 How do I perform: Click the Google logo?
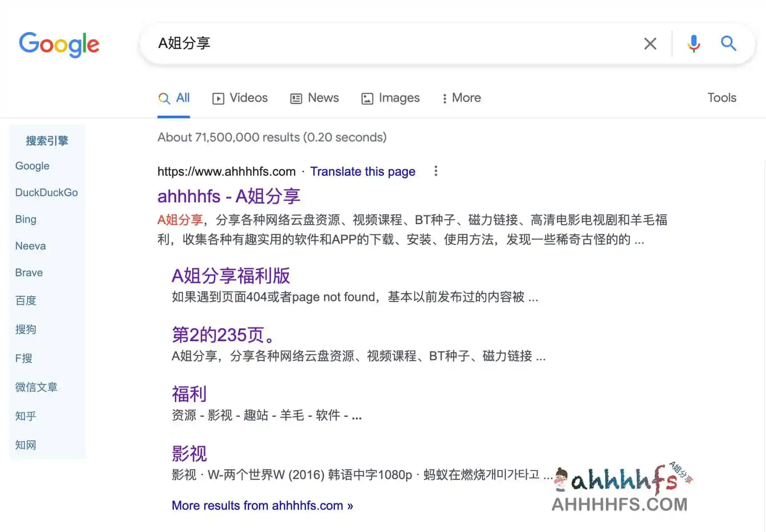click(59, 44)
